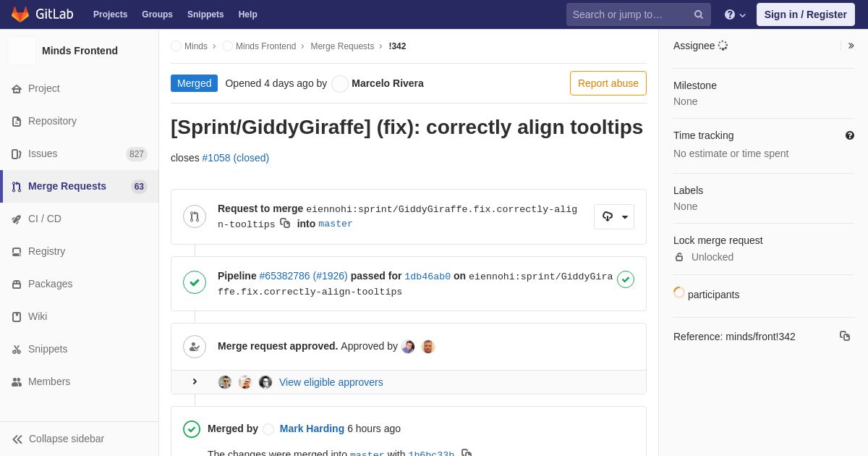The image size is (868, 456).
Task: Open the Snippets menu in navbar
Action: 205,14
